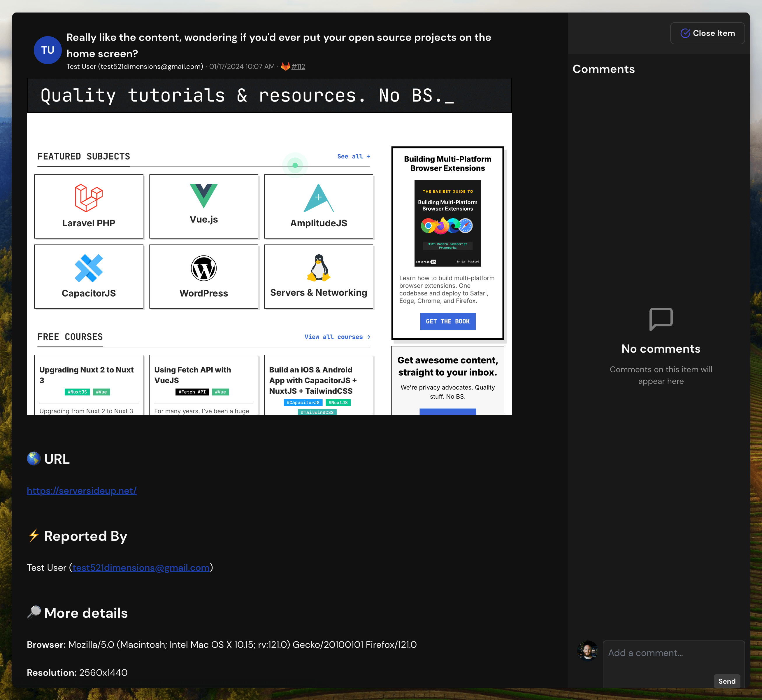762x700 pixels.
Task: Click the #Fetch API tag in the screenshot
Action: click(x=192, y=392)
